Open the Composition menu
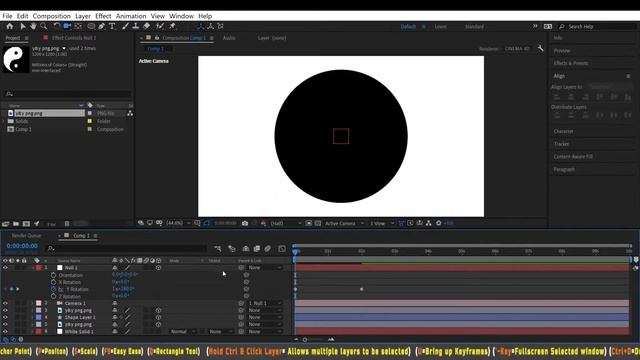The height and width of the screenshot is (360, 640). coord(51,16)
